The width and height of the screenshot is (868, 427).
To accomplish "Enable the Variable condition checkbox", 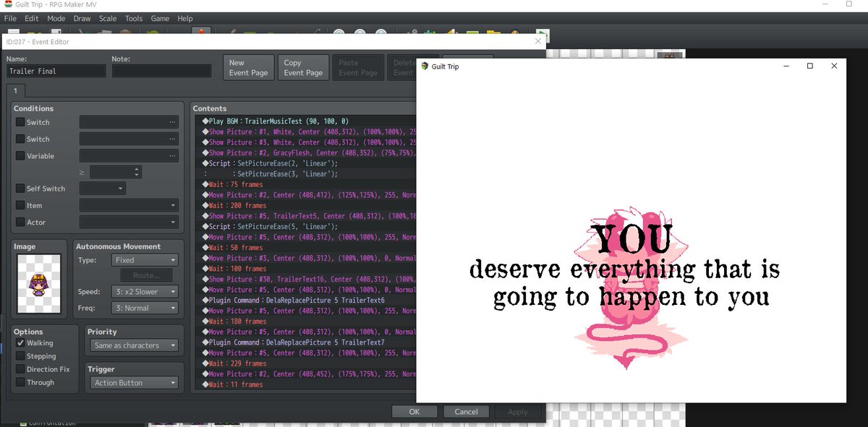I will coord(20,155).
